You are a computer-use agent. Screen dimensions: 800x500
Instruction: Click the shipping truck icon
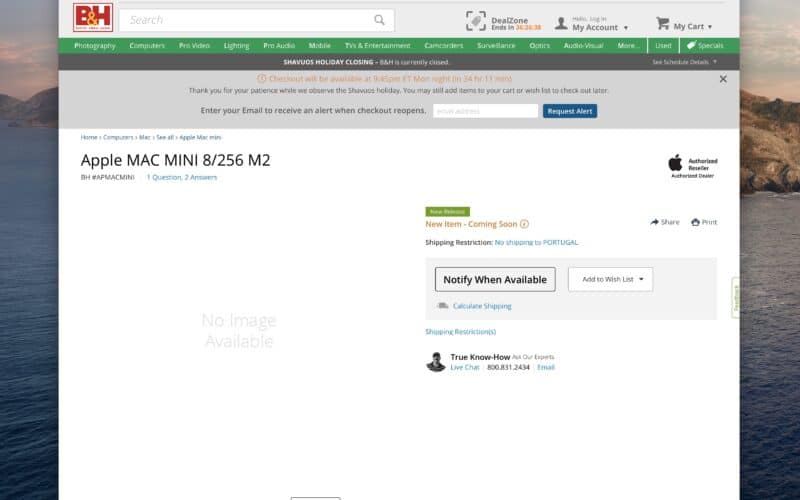coord(443,306)
